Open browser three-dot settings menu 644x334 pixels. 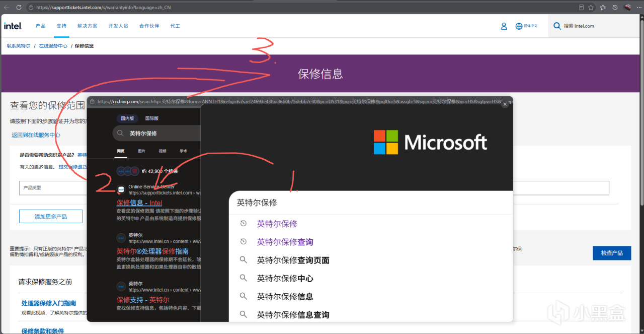(x=639, y=8)
